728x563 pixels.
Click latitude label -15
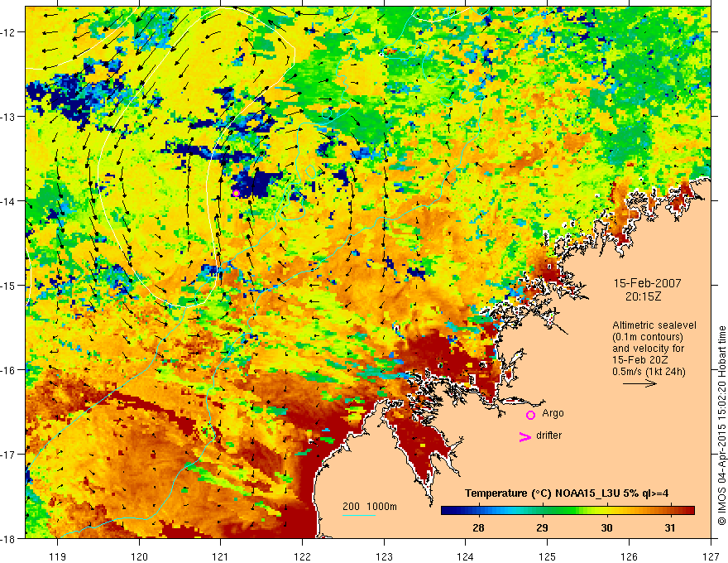9,285
